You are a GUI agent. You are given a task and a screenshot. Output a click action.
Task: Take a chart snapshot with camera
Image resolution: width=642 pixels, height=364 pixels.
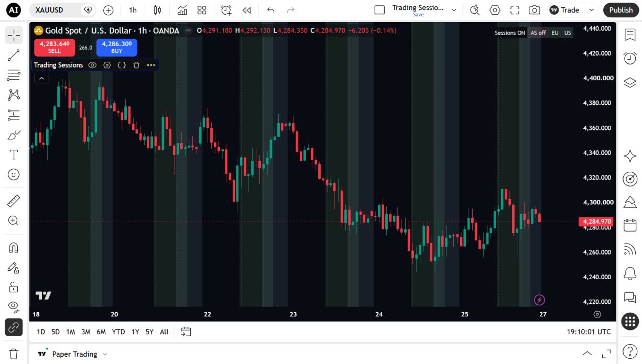point(534,10)
